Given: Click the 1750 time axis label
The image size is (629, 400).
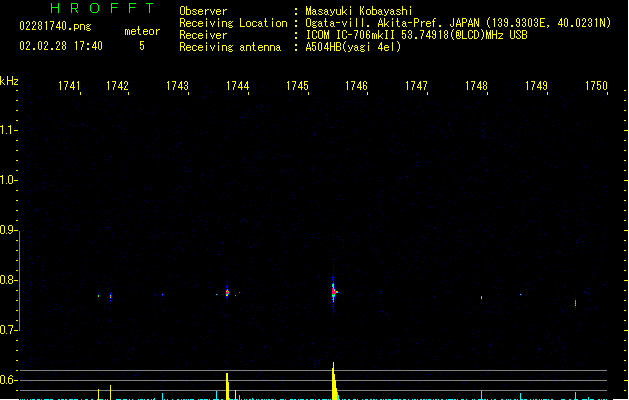Looking at the screenshot, I should tap(596, 86).
